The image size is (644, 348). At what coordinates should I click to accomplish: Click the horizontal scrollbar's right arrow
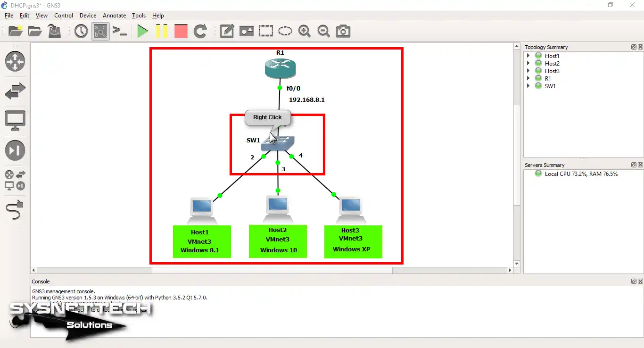tap(511, 270)
